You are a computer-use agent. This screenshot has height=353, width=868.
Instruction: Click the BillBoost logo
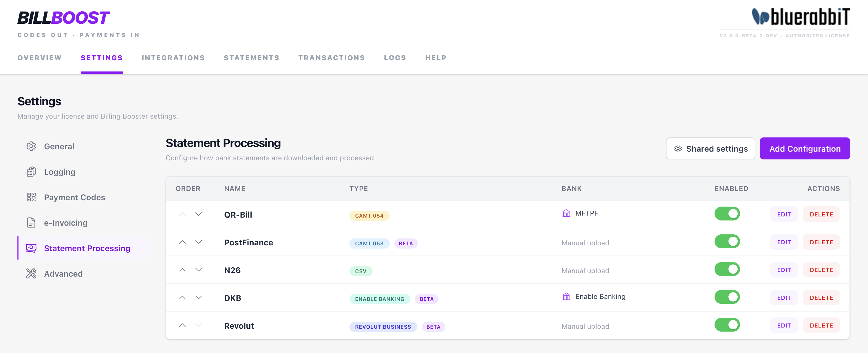(63, 18)
